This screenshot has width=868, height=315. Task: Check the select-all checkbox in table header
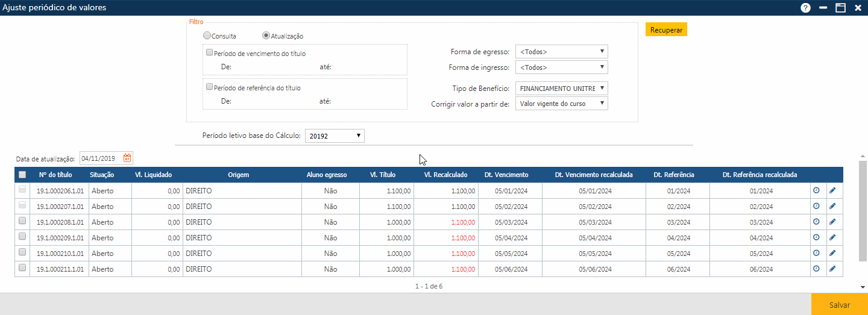(x=22, y=175)
